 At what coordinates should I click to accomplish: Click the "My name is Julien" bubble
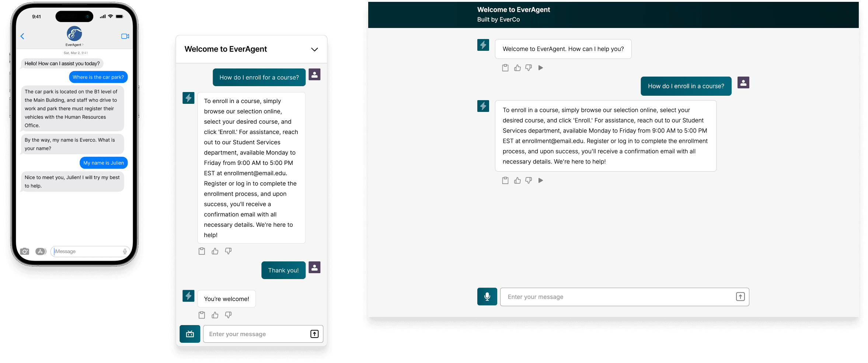tap(104, 163)
